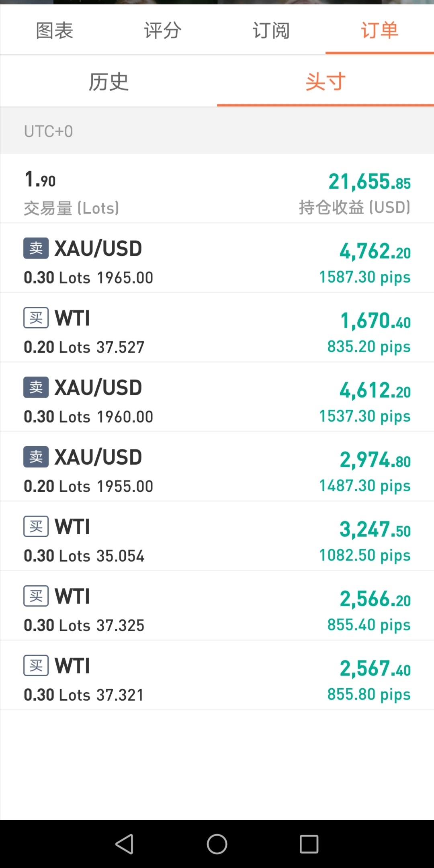Switch to the 图表 tab
This screenshot has height=868, width=434.
point(54,31)
